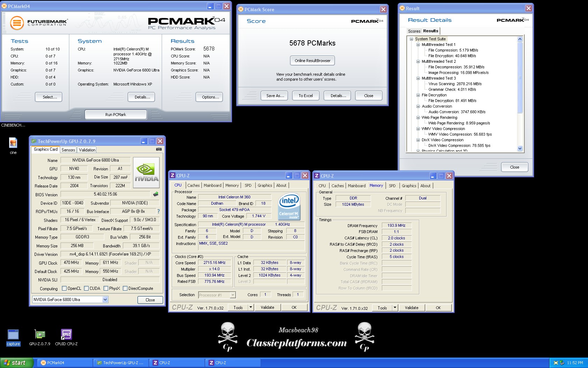588x368 pixels.
Task: Toggle the DirectCompute checkbox in GPU-Z
Action: 125,288
